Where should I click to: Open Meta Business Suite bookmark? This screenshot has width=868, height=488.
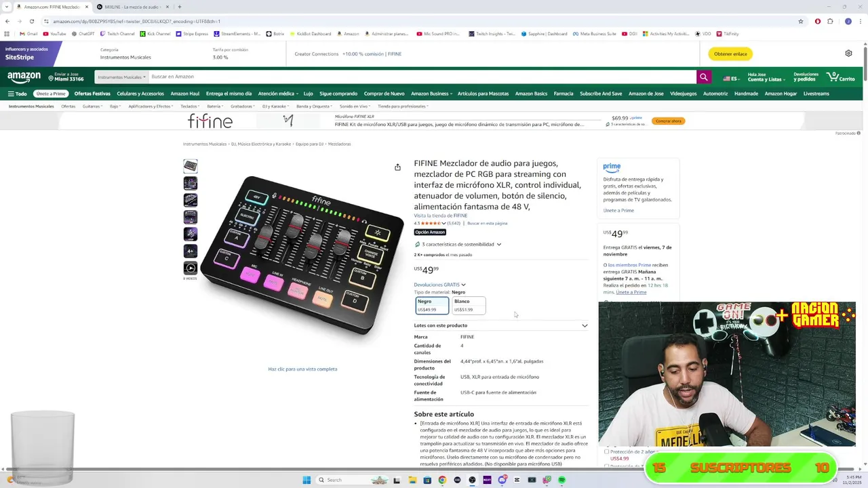595,33
